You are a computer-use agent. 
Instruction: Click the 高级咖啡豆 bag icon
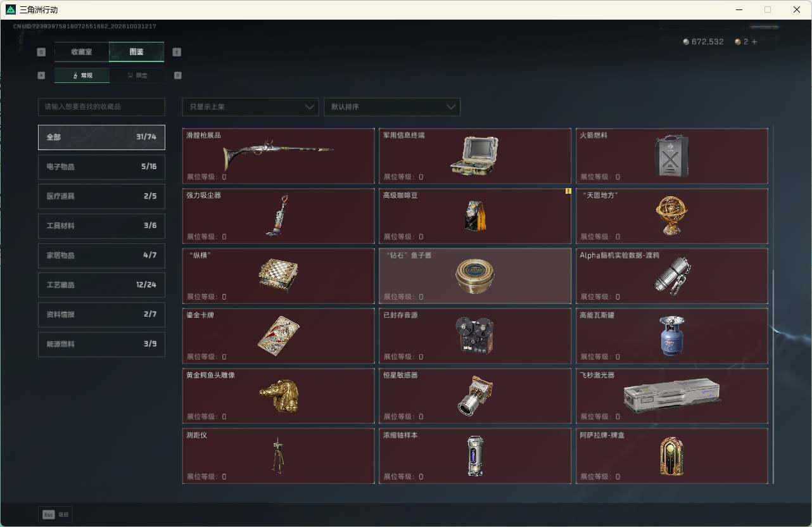pos(475,216)
